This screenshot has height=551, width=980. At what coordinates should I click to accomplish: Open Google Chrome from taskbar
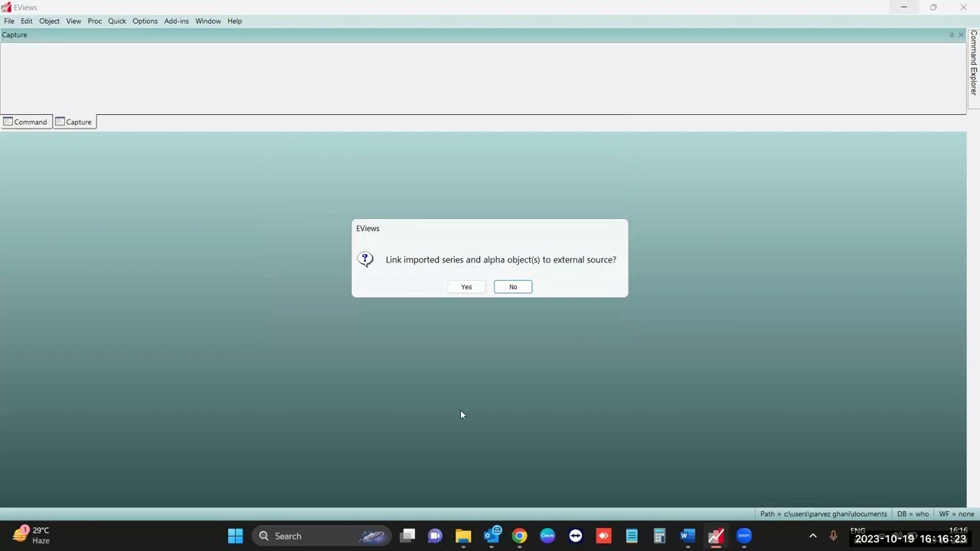tap(519, 536)
